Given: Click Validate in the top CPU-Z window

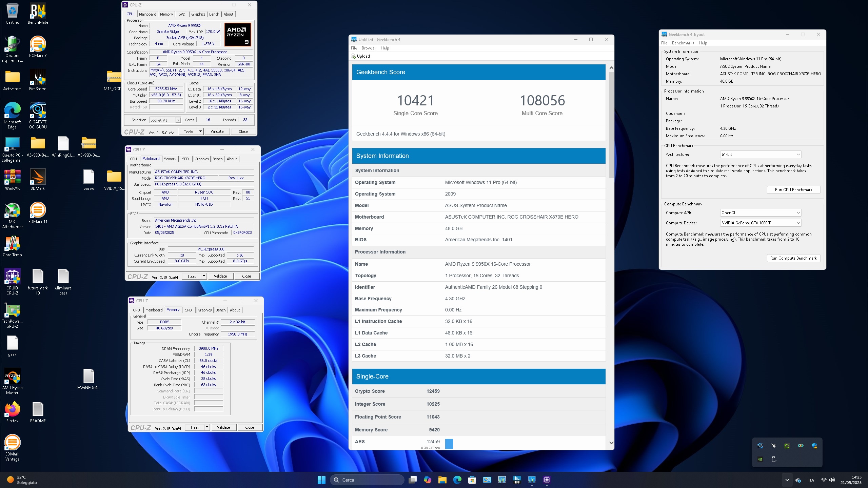Looking at the screenshot, I should [217, 131].
